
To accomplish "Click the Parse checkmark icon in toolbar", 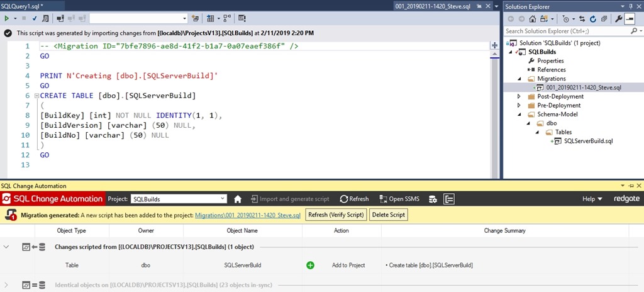I will click(35, 19).
